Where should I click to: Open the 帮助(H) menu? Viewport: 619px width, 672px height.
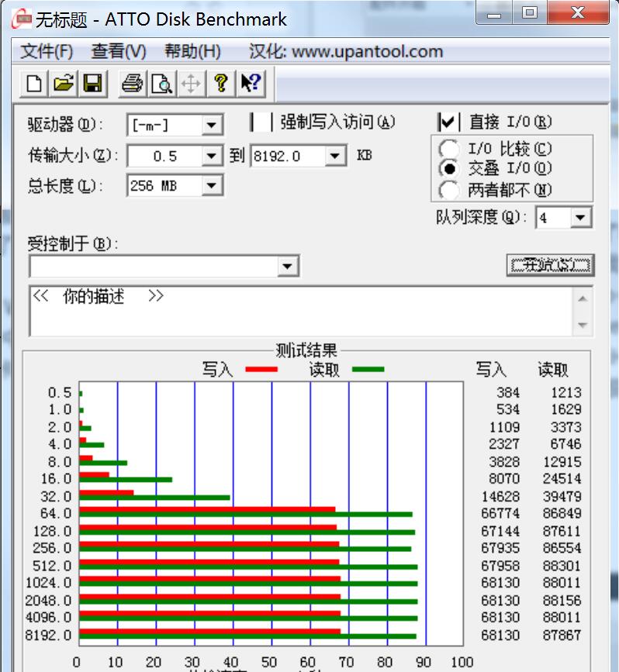pyautogui.click(x=192, y=51)
